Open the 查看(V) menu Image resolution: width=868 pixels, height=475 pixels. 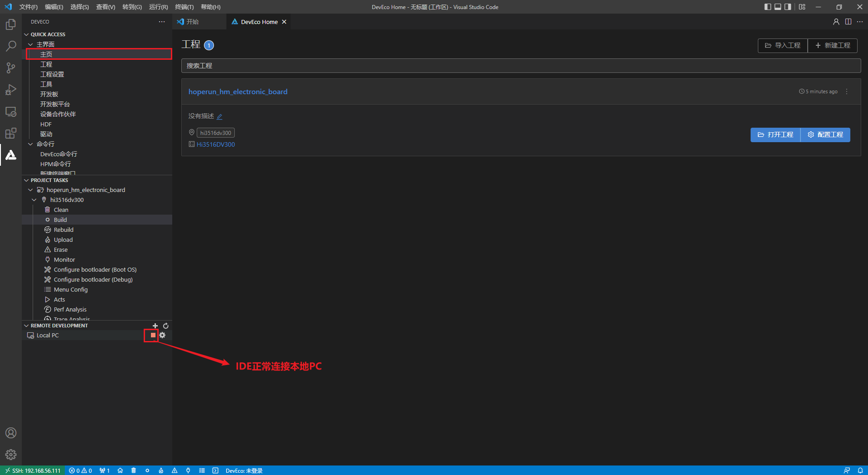click(106, 7)
